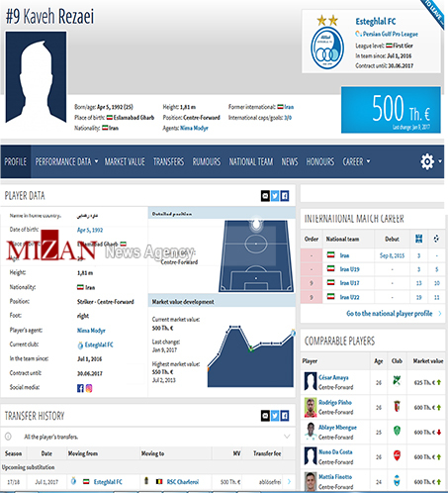Click RSC Charleroi crest in transfer row
This screenshot has width=448, height=493.
(146, 481)
